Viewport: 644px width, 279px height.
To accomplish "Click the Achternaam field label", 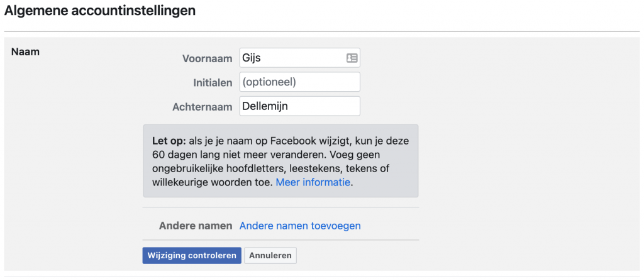I will (x=203, y=107).
